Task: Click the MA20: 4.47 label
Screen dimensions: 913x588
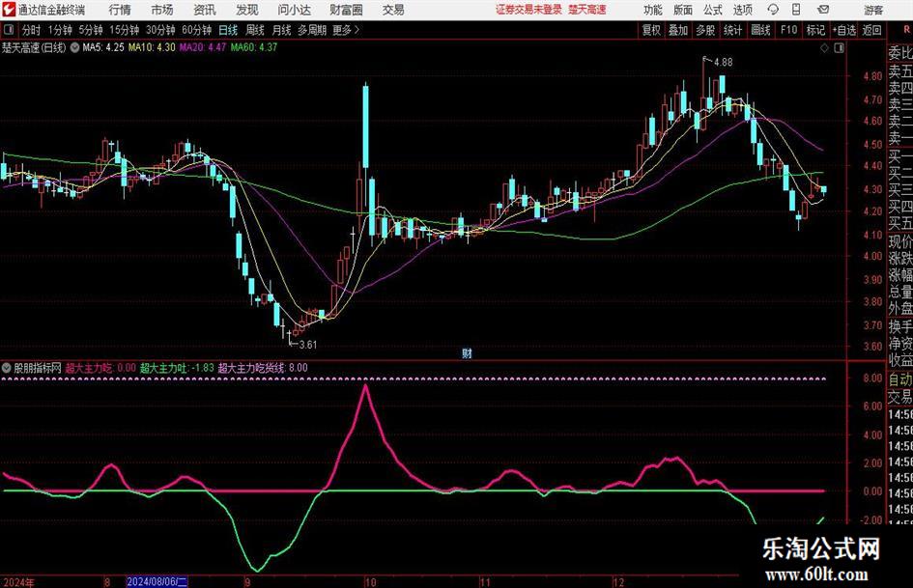Action: [x=202, y=47]
